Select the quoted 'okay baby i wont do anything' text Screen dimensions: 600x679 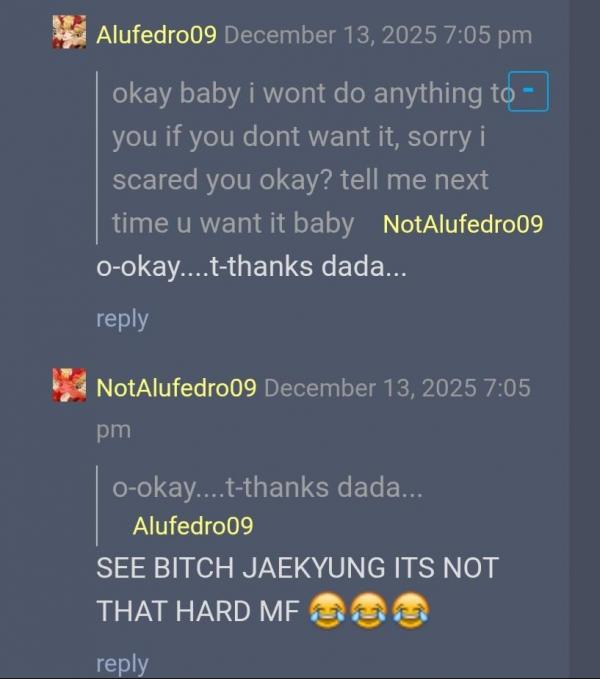point(314,158)
